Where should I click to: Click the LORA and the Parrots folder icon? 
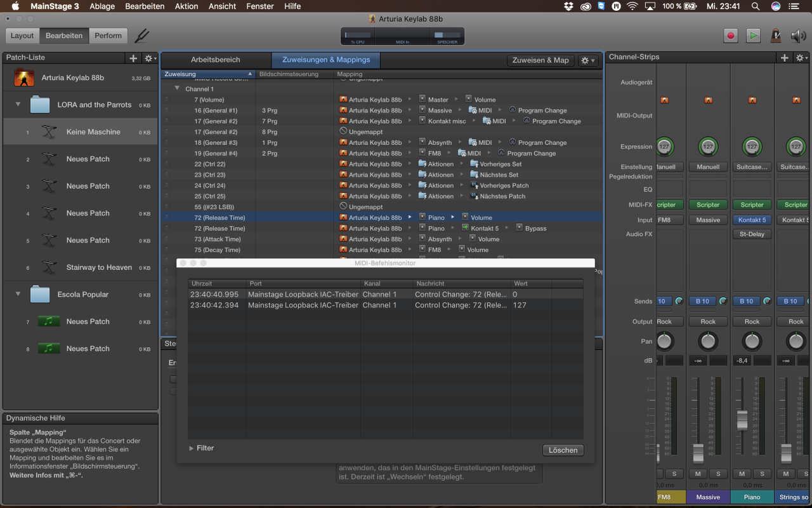pyautogui.click(x=40, y=105)
